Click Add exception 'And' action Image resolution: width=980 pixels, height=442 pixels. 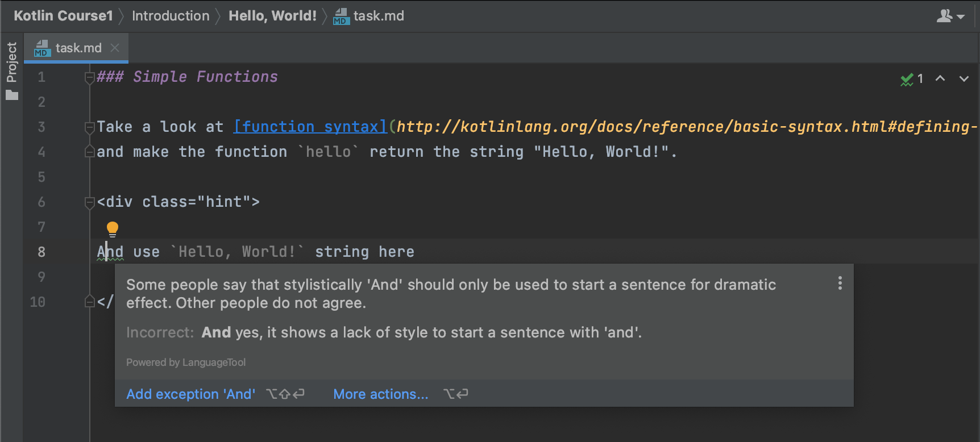pyautogui.click(x=190, y=394)
